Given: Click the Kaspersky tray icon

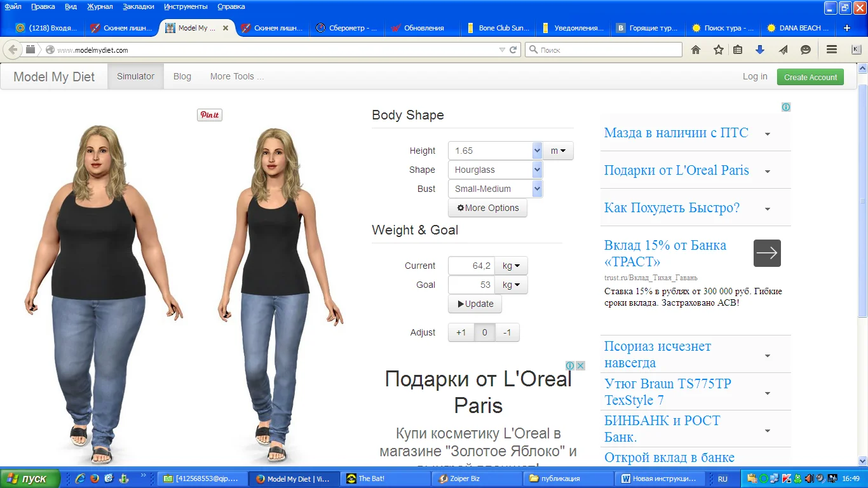Looking at the screenshot, I should [787, 478].
